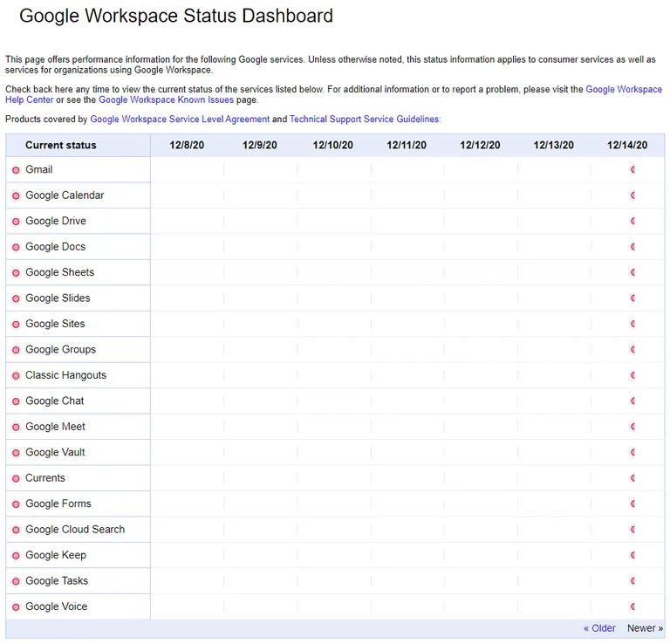This screenshot has height=644, width=670.
Task: Go to Older status dates
Action: coord(599,628)
